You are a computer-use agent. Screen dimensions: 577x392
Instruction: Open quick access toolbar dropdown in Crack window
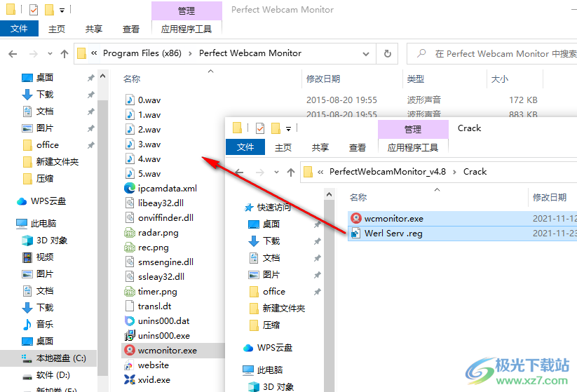289,129
